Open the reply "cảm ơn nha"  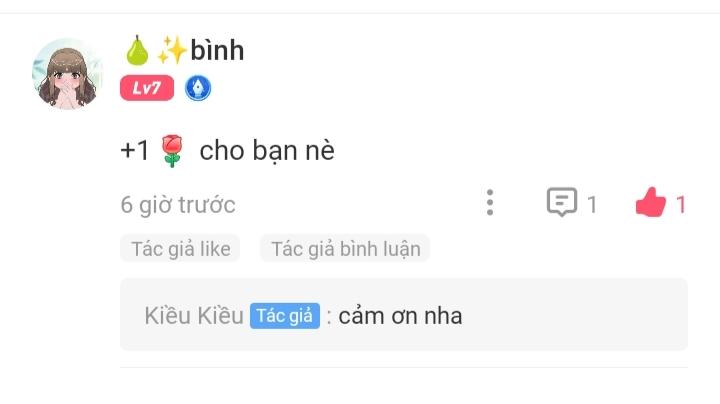401,316
